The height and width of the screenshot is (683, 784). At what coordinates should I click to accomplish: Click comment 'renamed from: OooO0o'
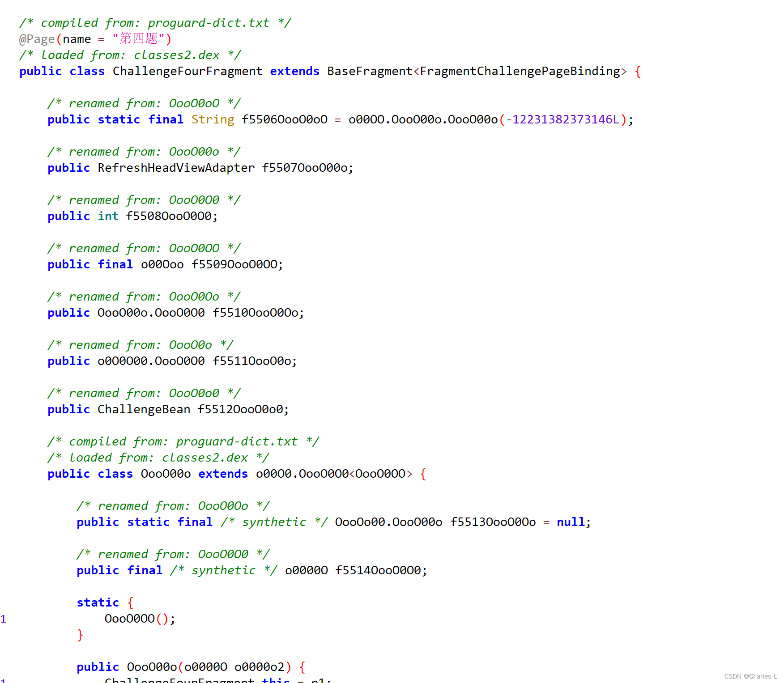point(141,345)
